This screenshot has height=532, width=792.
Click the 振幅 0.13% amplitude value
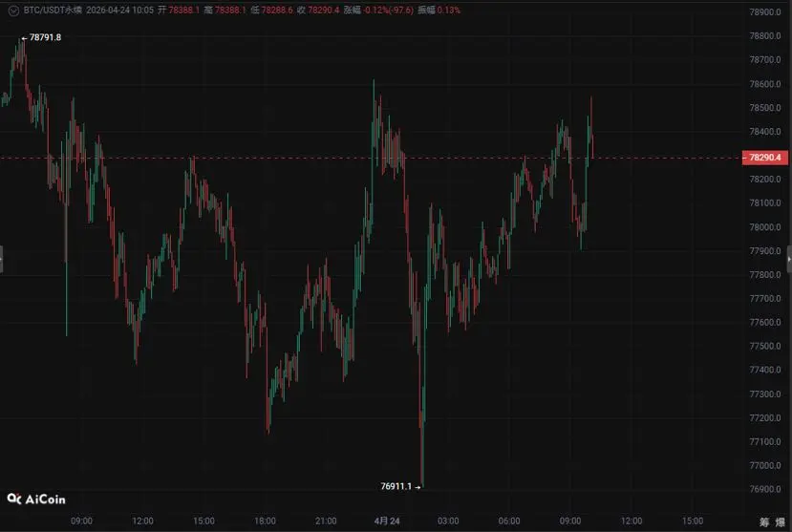448,11
